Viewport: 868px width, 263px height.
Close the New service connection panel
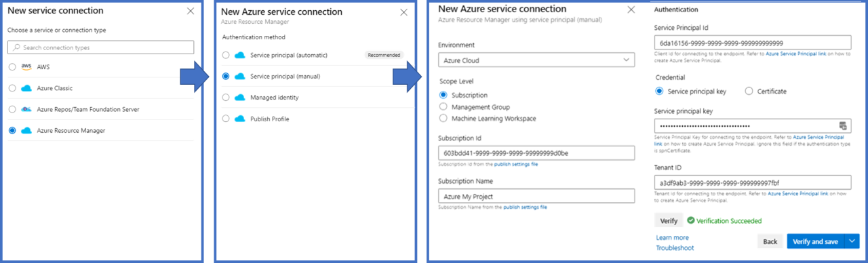190,11
